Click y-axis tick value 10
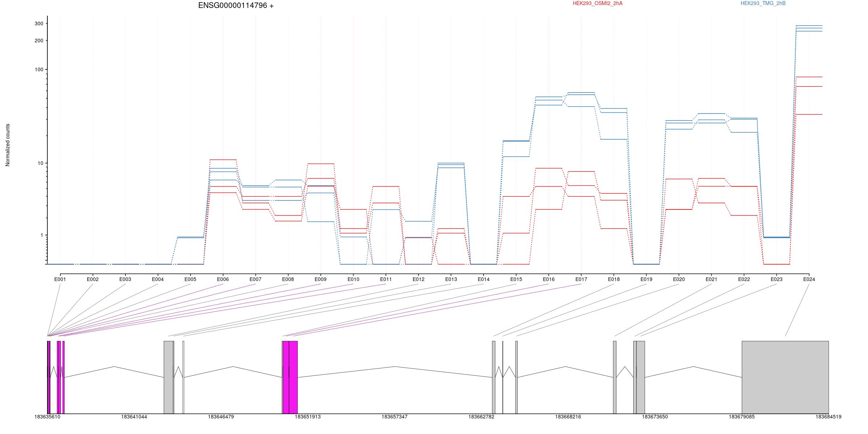Image resolution: width=868 pixels, height=434 pixels. [x=41, y=163]
